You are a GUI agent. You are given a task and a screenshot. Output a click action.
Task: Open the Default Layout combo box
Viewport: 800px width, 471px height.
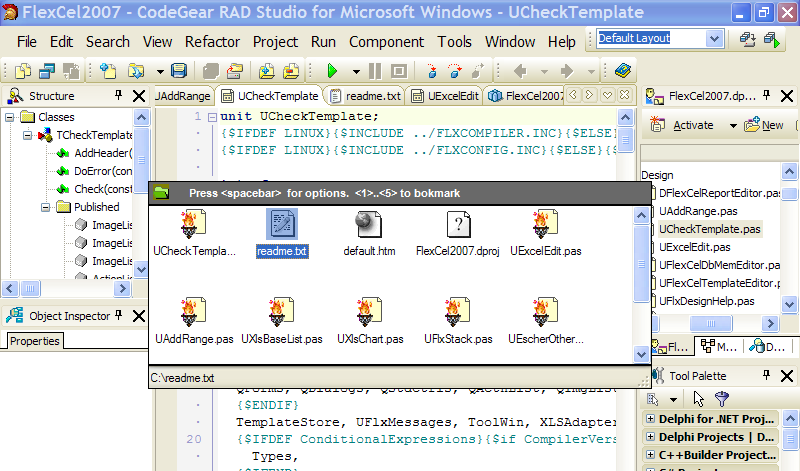[714, 38]
